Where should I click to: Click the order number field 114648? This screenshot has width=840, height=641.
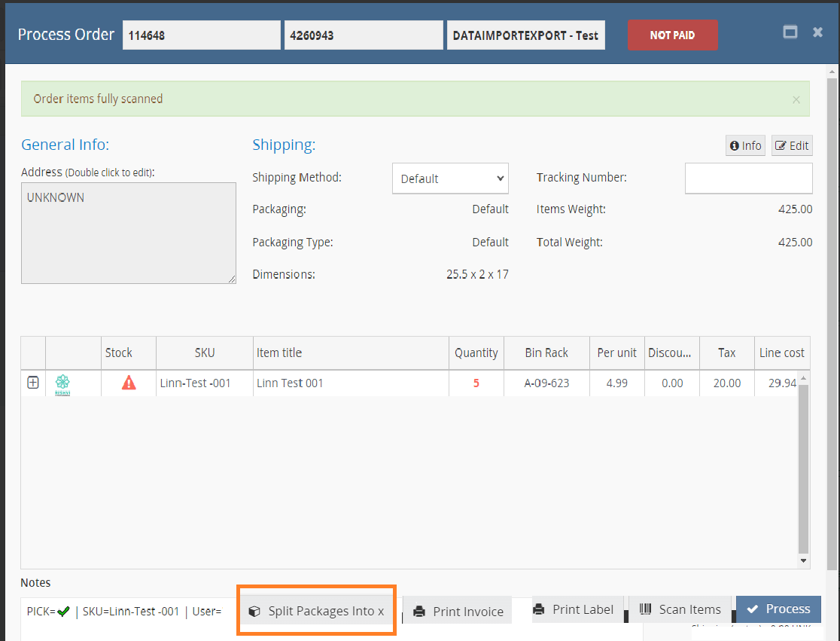[201, 35]
